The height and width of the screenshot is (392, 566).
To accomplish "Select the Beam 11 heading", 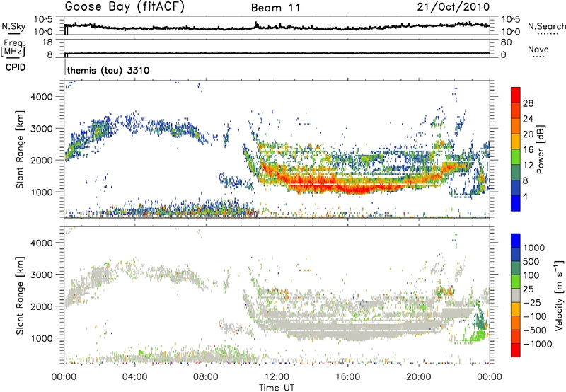I will click(x=276, y=8).
